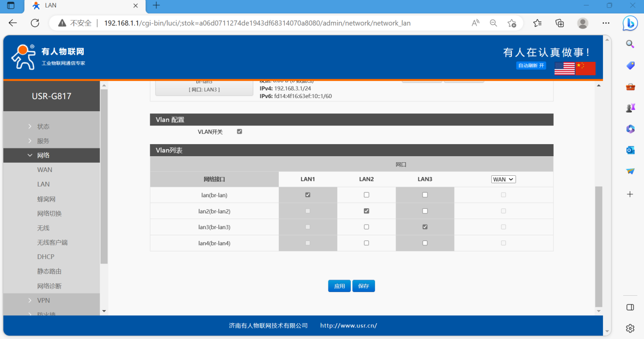The width and height of the screenshot is (644, 339).
Task: Expand the 状态 menu section
Action: pos(43,126)
